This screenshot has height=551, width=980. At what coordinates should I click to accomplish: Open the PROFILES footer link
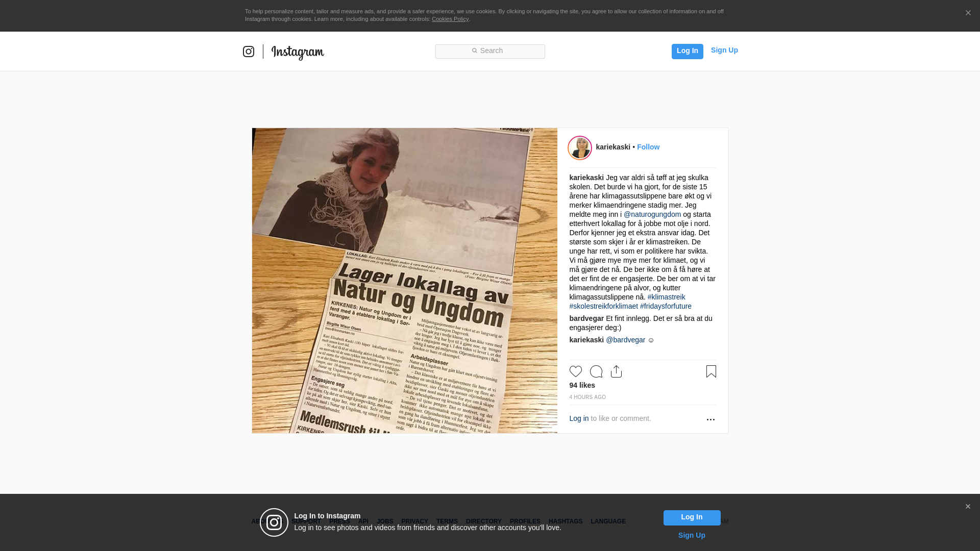(x=525, y=521)
